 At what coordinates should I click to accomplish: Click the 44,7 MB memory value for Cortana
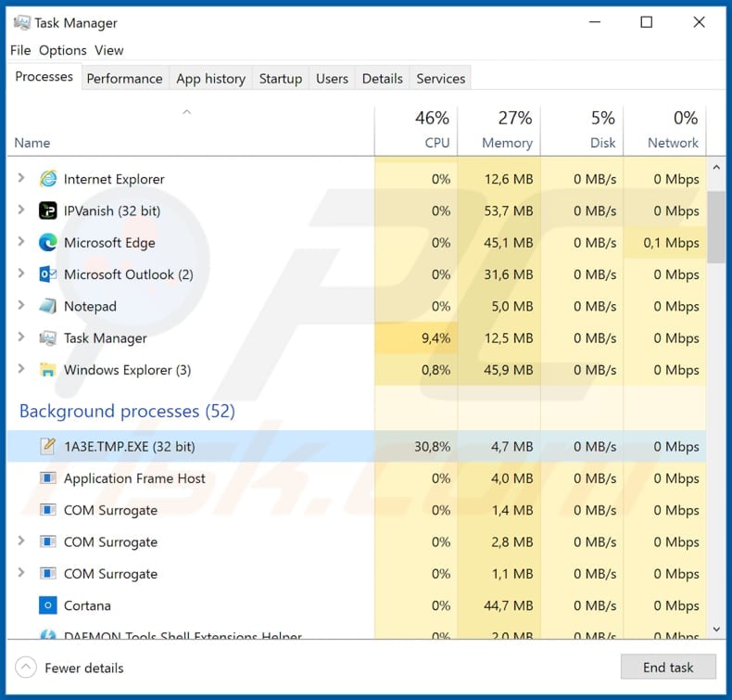pyautogui.click(x=509, y=605)
